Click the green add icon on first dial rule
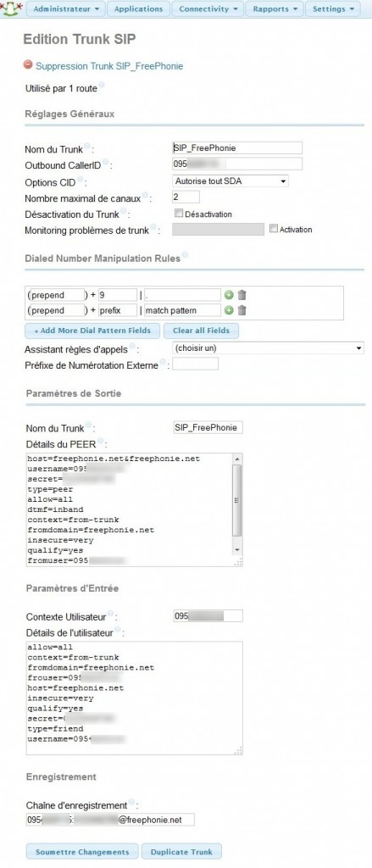 229,295
